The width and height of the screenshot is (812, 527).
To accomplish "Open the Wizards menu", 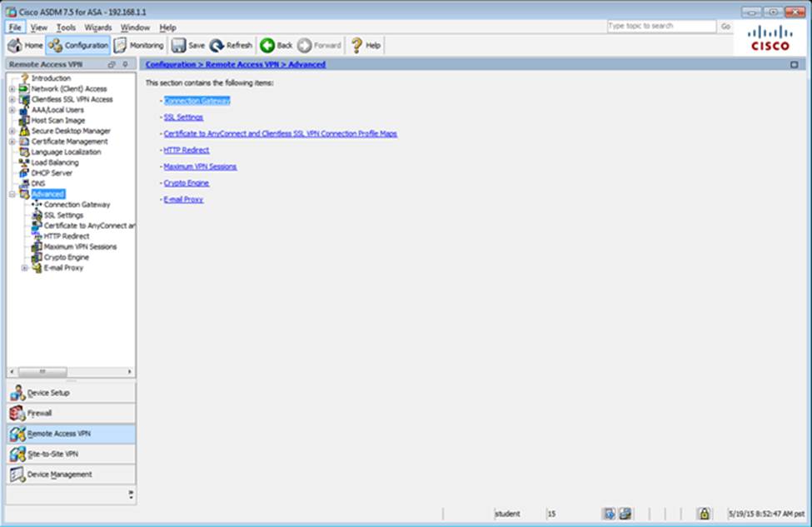I will [x=97, y=27].
